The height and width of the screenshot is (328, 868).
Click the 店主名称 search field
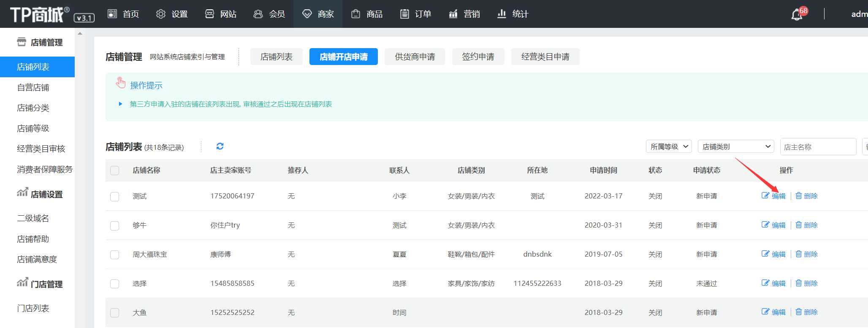click(817, 147)
